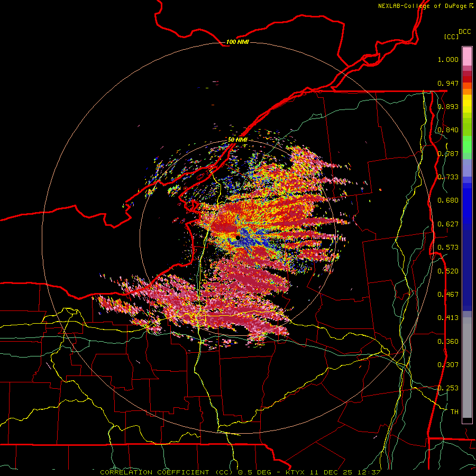The width and height of the screenshot is (476, 476).
Task: Click the 0.307 color scale value
Action: click(448, 365)
